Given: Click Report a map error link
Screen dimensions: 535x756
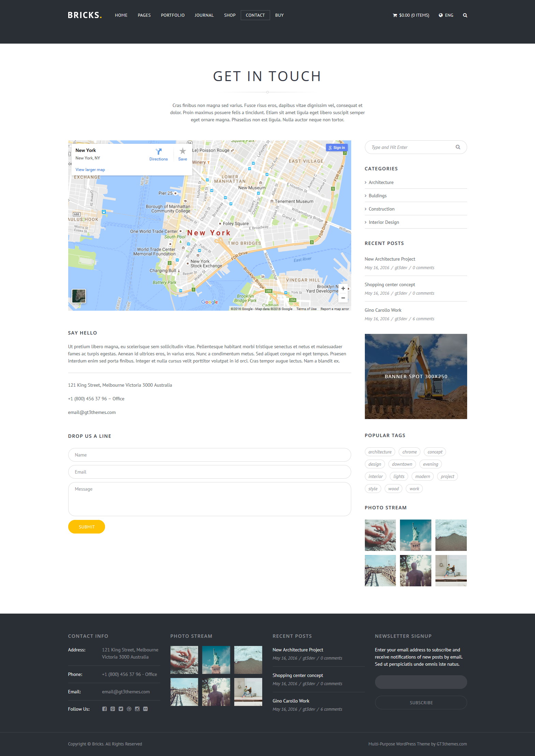Looking at the screenshot, I should pyautogui.click(x=335, y=309).
